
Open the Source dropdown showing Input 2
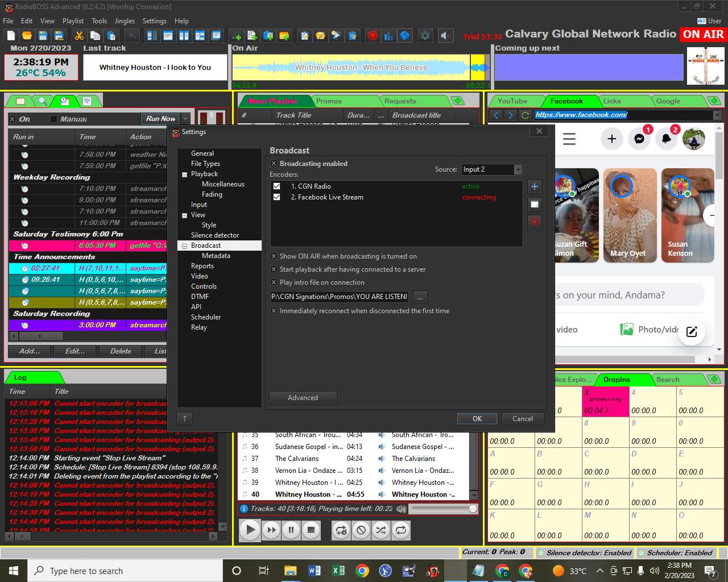click(491, 169)
